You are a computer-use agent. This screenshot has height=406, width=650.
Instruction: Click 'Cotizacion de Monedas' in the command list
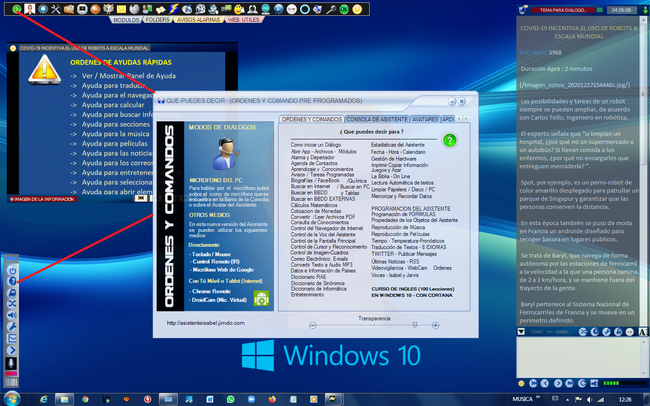pos(316,211)
